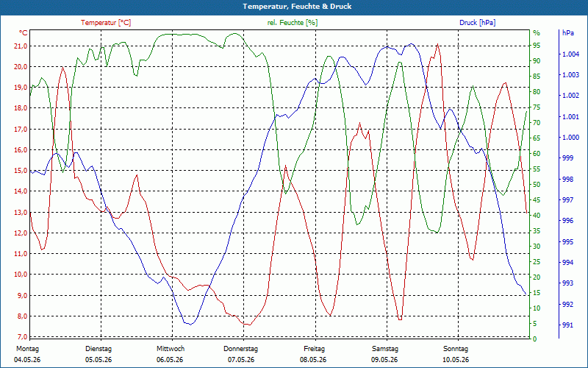Click the '70' humidity axis value
588x368 pixels.
pyautogui.click(x=537, y=123)
